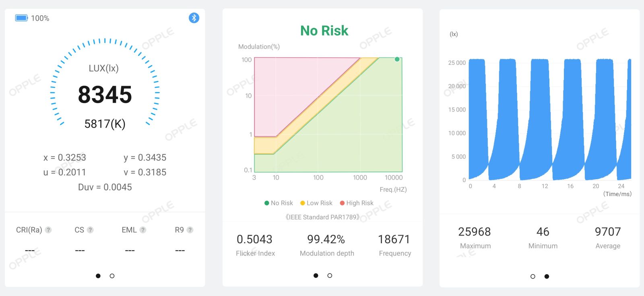Open the CS help question mark
Image resolution: width=644 pixels, height=296 pixels.
pos(91,230)
